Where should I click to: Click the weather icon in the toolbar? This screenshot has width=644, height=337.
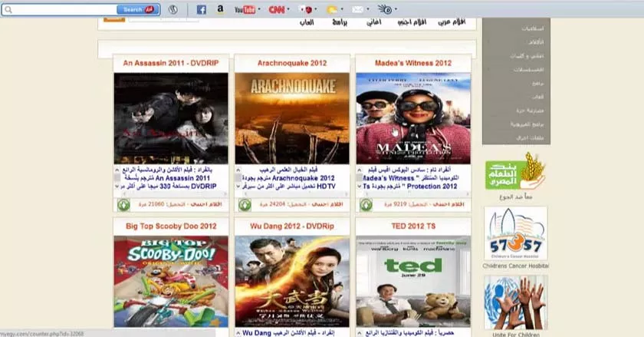point(333,10)
